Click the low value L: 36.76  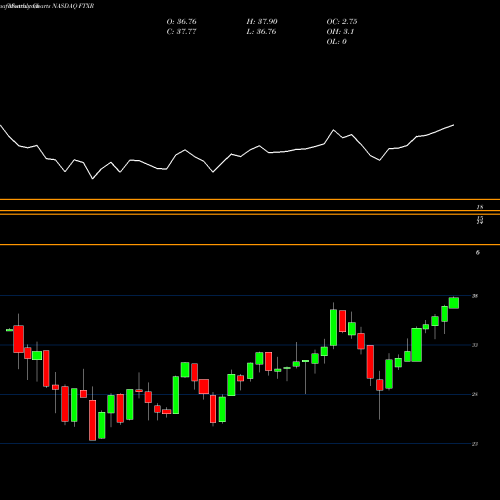[261, 32]
